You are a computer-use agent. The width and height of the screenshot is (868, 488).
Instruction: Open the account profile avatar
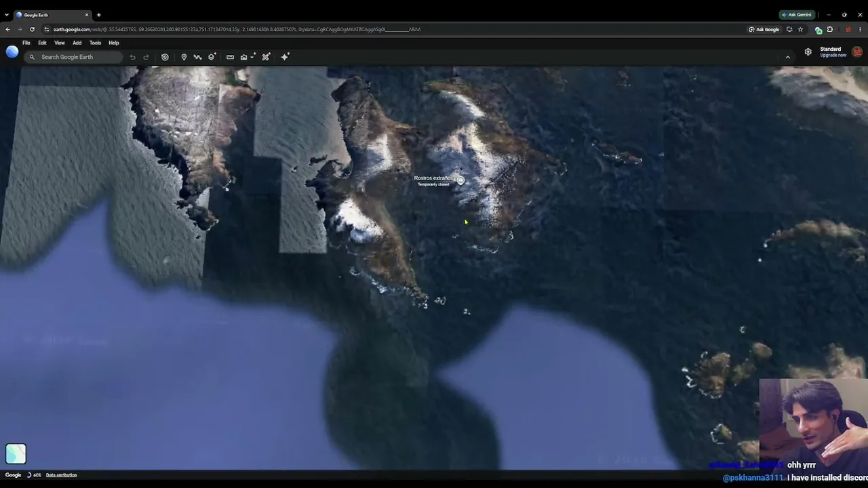(x=857, y=52)
